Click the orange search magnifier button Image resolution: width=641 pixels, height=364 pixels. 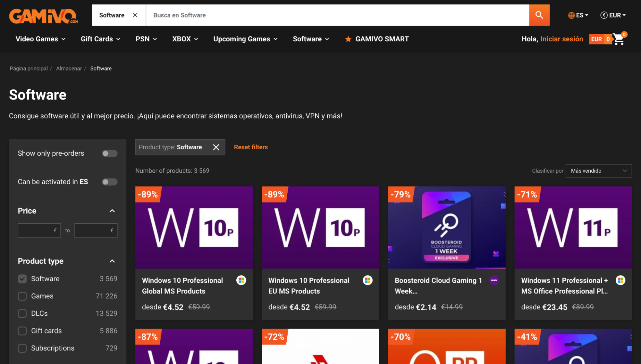click(539, 15)
